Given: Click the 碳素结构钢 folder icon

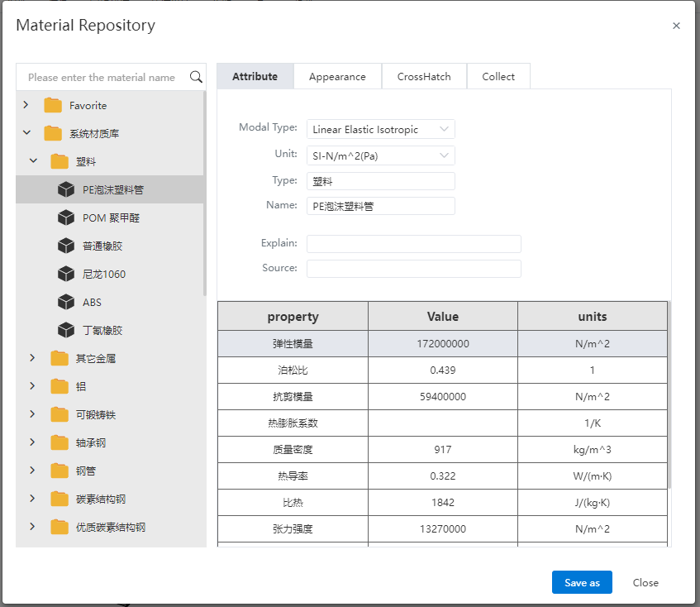Looking at the screenshot, I should point(60,499).
